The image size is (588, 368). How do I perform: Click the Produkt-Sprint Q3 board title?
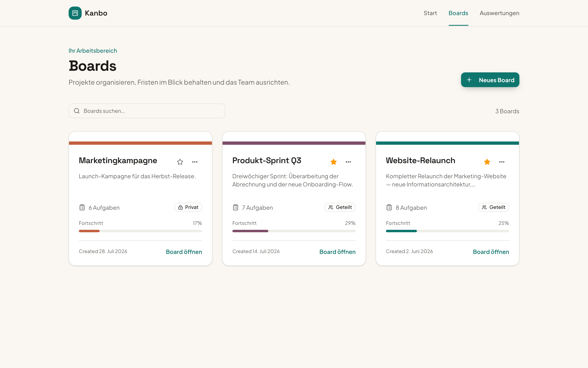click(267, 161)
